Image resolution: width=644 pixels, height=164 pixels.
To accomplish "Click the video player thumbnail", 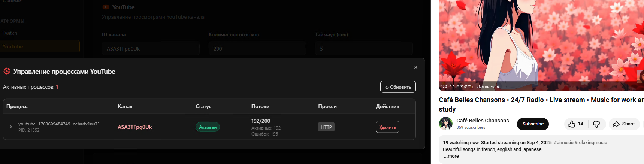I will [x=541, y=45].
